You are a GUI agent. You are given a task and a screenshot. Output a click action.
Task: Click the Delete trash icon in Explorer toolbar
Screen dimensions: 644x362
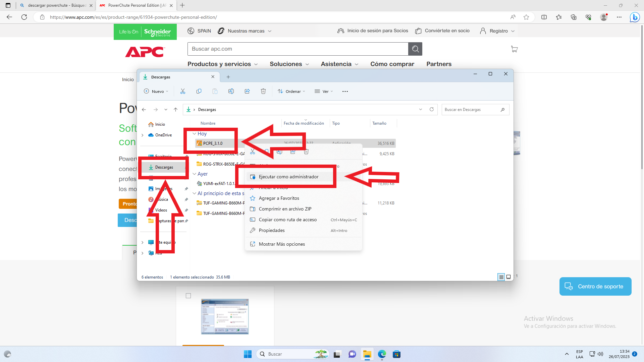click(263, 91)
